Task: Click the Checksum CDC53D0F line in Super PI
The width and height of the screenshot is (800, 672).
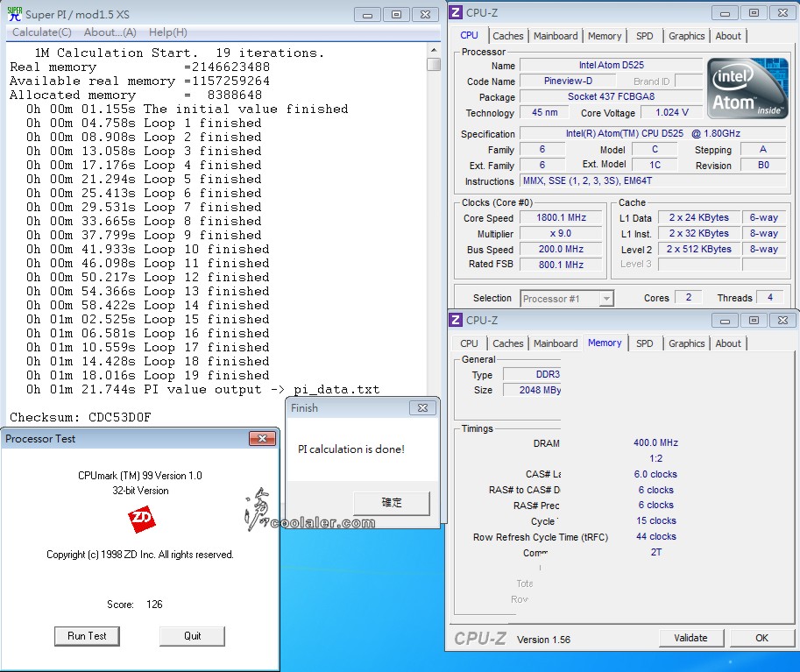Action: [81, 417]
